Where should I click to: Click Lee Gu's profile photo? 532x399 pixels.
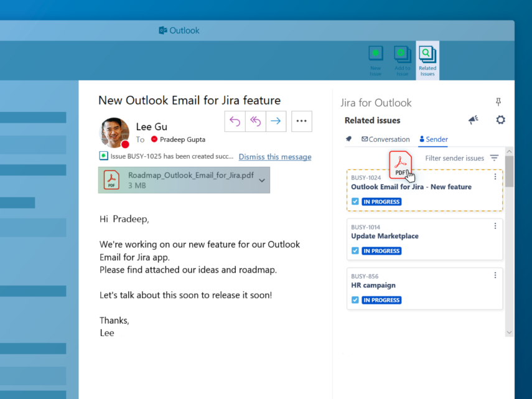[114, 133]
